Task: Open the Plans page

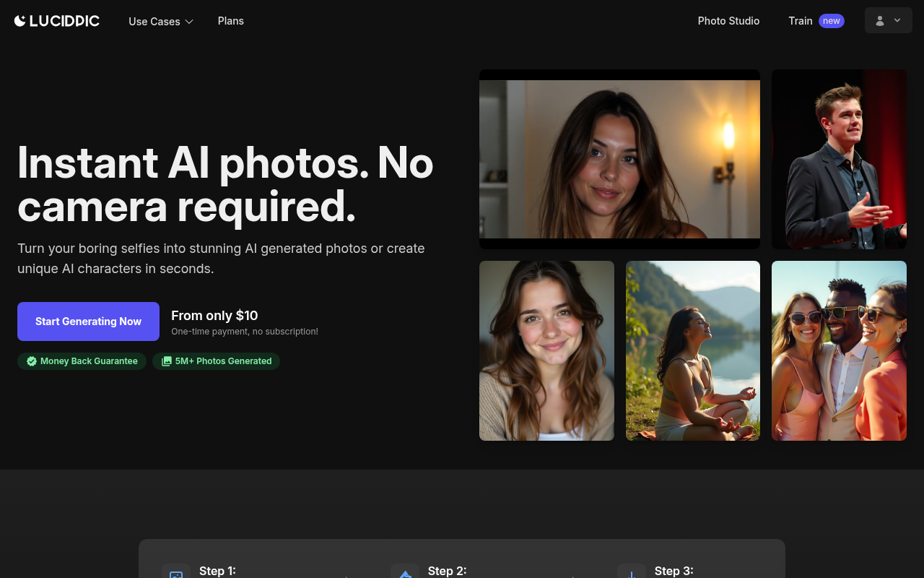Action: 231,21
